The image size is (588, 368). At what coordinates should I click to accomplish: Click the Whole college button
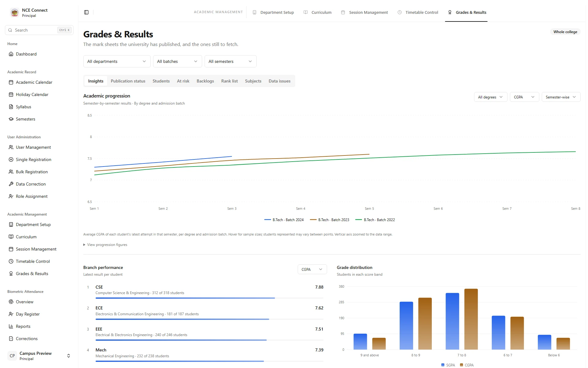click(x=565, y=32)
